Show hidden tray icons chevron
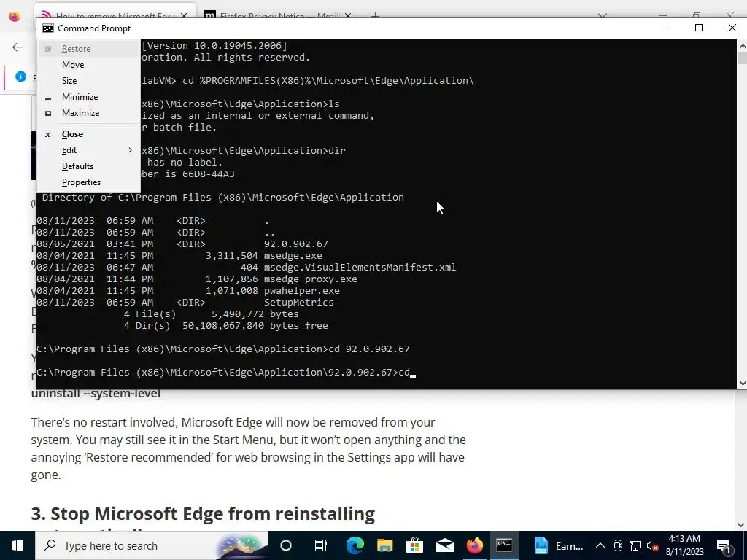 coord(600,545)
